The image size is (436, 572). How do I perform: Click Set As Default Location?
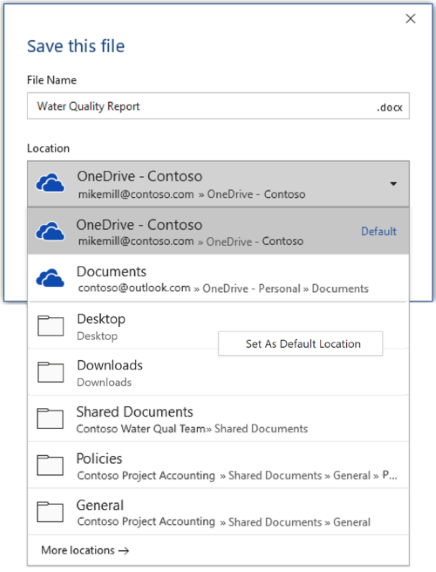click(301, 344)
